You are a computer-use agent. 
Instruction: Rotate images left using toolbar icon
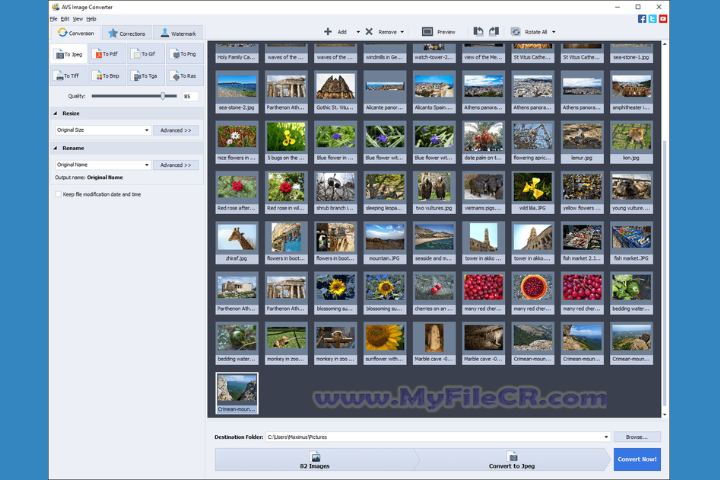tap(478, 32)
